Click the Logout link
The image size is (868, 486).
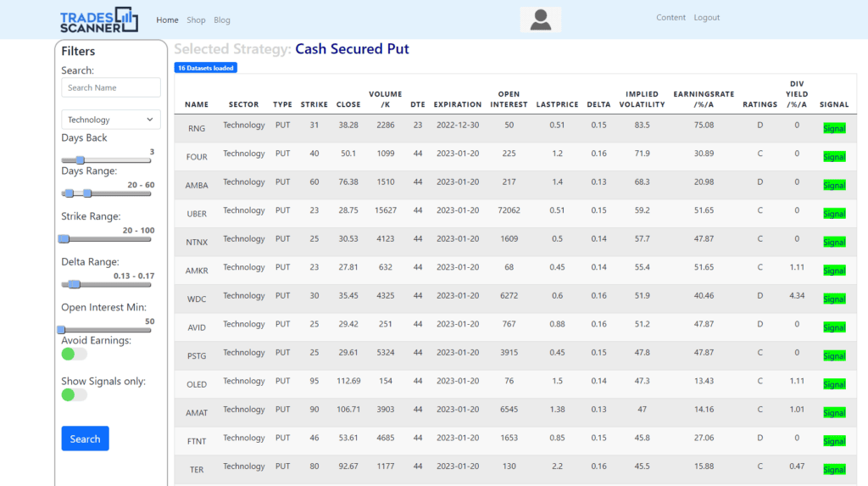pyautogui.click(x=707, y=18)
